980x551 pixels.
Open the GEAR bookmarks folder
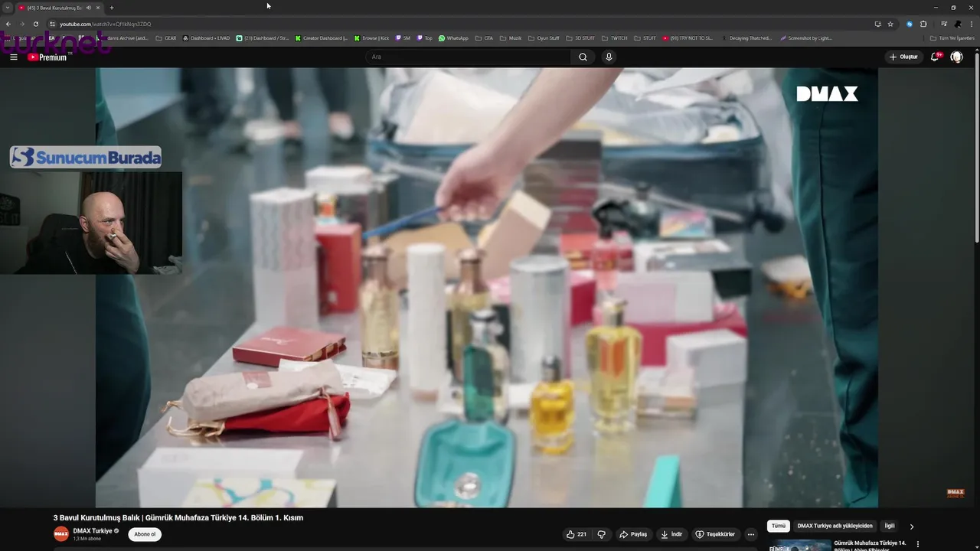pyautogui.click(x=165, y=37)
